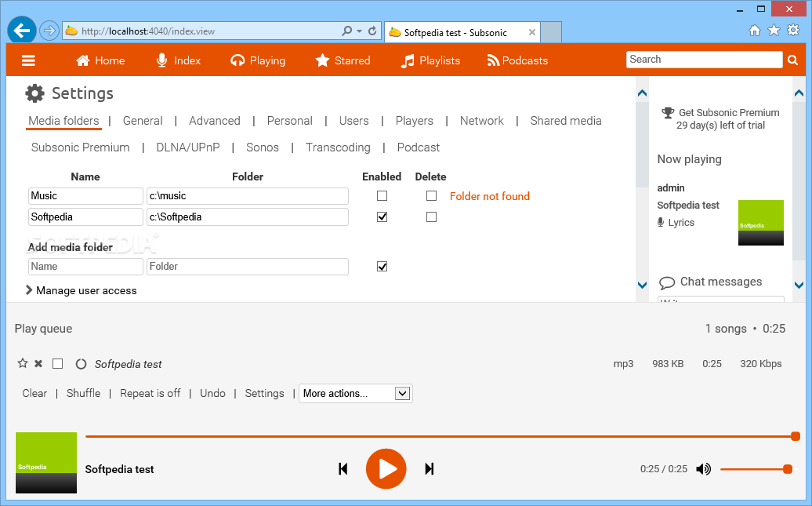
Task: Remove Softpedia test from play queue
Action: [38, 363]
